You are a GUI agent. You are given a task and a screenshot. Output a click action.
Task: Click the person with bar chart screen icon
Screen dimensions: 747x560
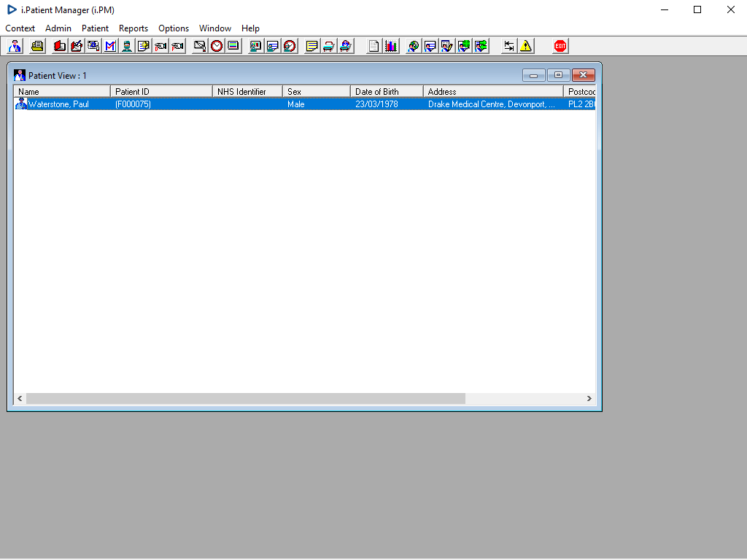coord(256,46)
